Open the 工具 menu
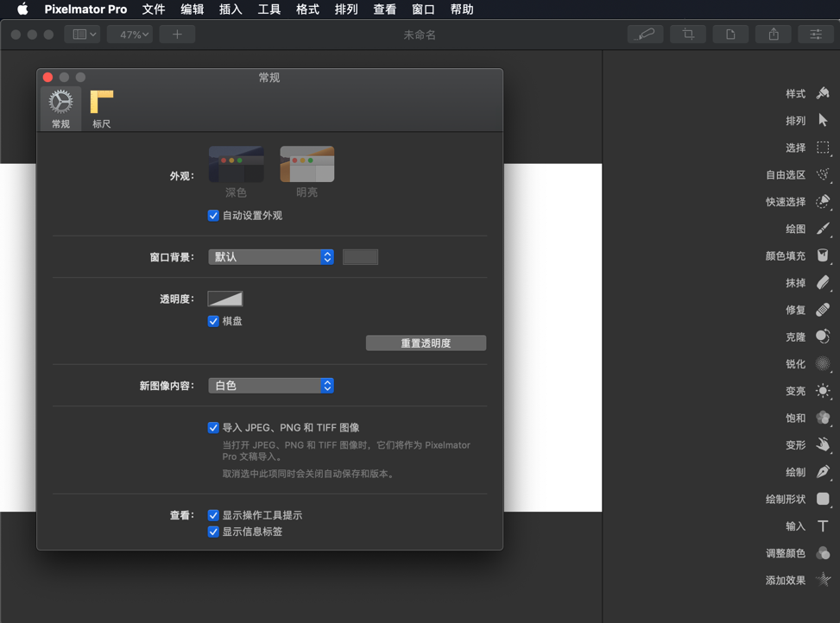 tap(269, 9)
